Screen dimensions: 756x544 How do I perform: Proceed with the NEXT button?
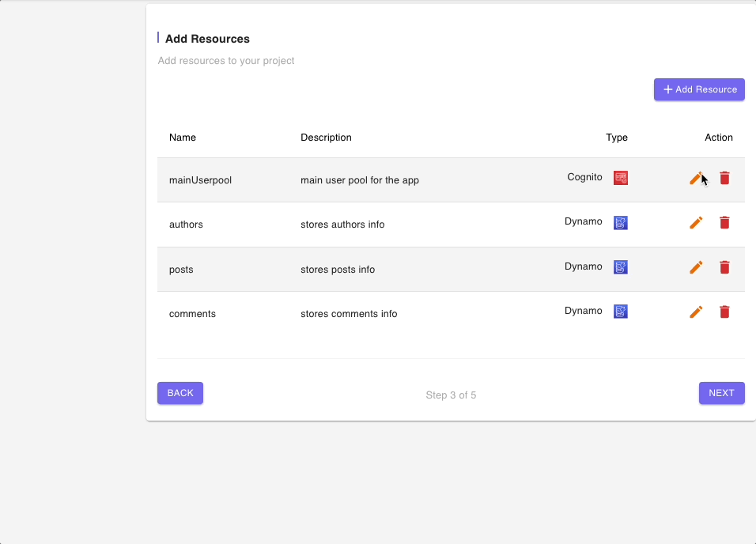pos(722,393)
